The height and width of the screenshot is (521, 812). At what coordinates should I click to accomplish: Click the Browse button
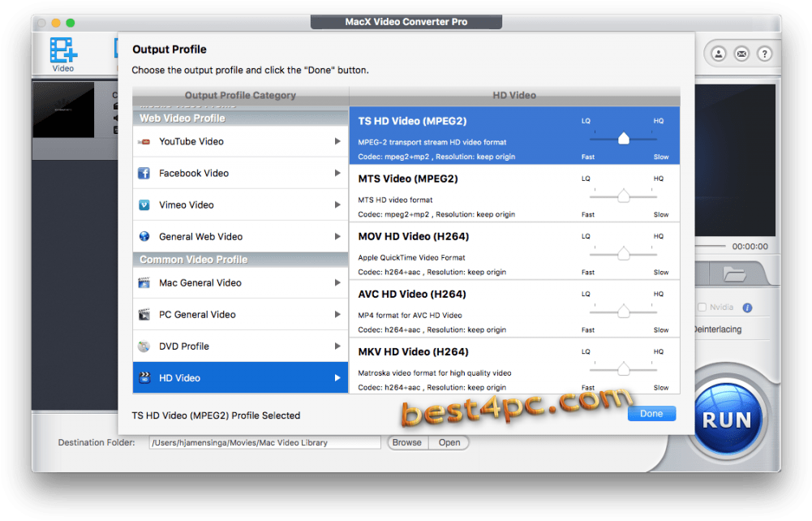point(407,443)
